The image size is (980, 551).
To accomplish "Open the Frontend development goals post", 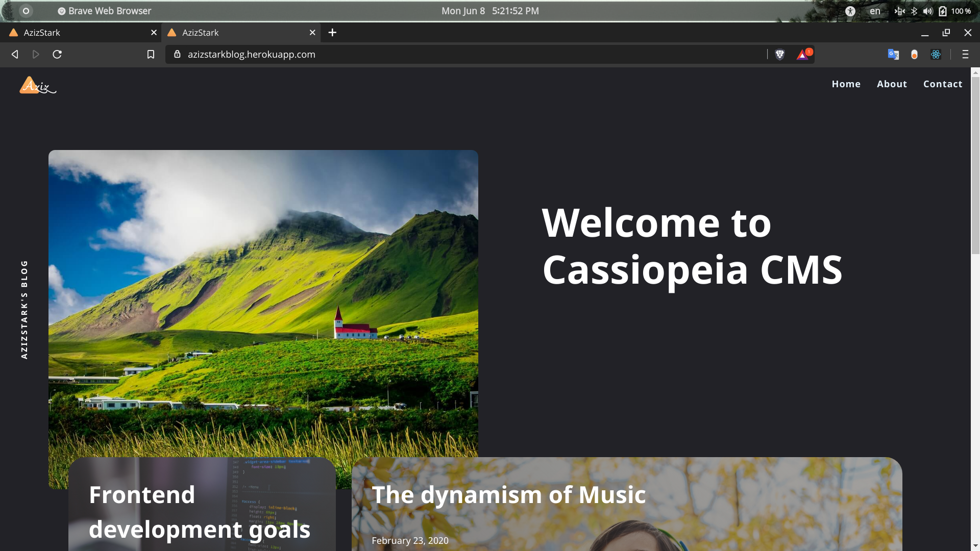I will click(199, 512).
